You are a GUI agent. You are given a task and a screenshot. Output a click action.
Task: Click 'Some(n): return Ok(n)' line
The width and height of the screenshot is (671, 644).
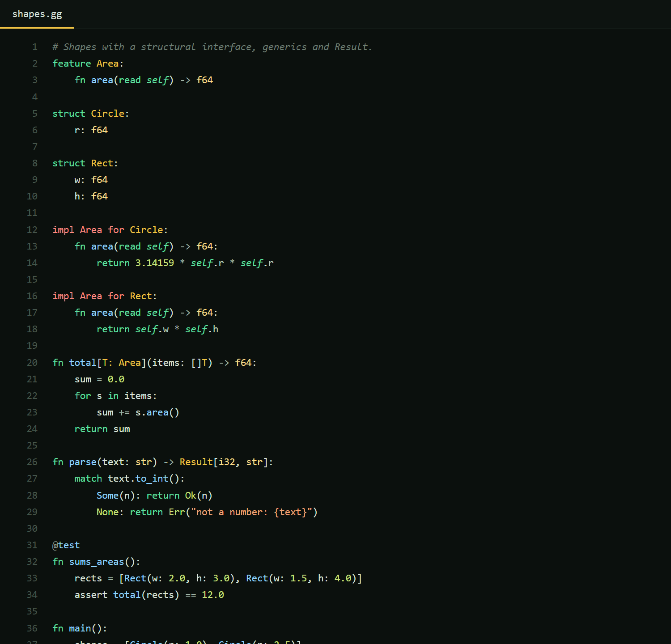point(154,496)
